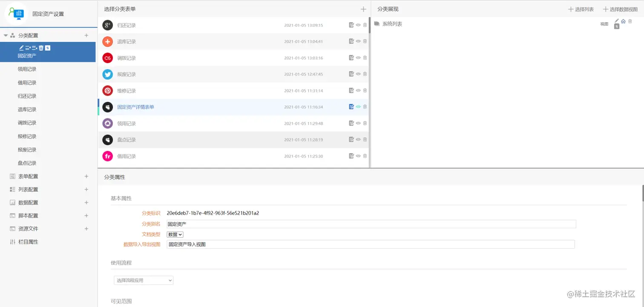Click the pencil edit icon on 固定资产
644x307 pixels.
[x=21, y=48]
